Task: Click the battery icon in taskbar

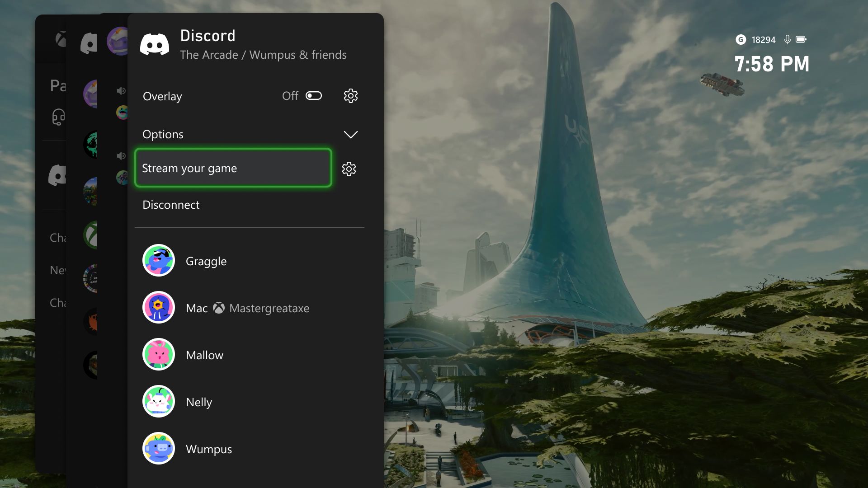Action: 802,39
